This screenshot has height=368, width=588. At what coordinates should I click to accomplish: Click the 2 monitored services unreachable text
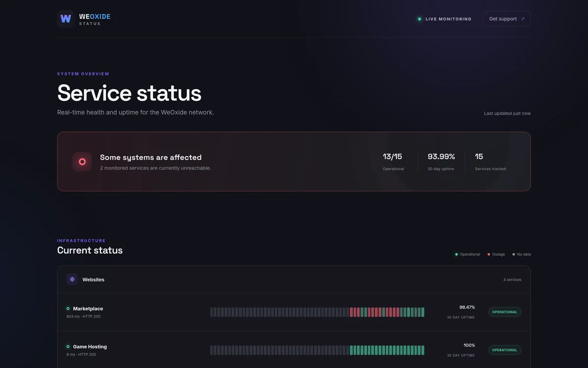[x=155, y=168]
